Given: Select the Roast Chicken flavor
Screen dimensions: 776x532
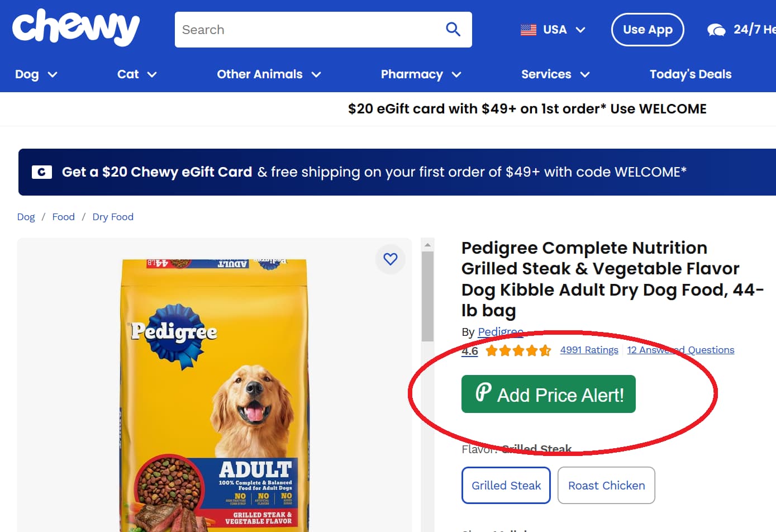Looking at the screenshot, I should [606, 485].
